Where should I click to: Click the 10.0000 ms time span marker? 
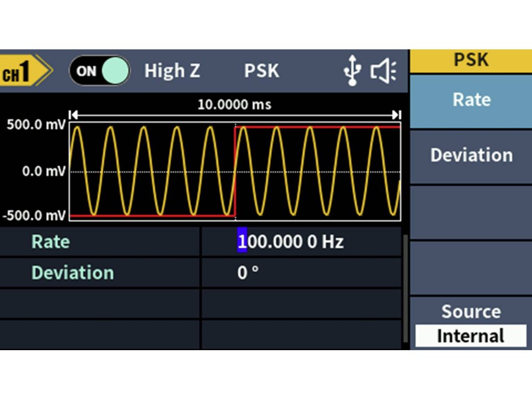[234, 105]
